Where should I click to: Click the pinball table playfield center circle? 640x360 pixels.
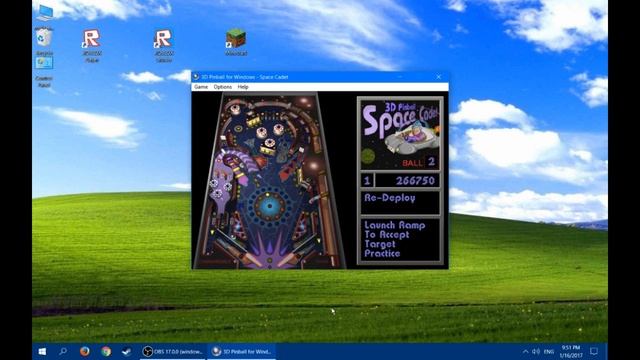[270, 206]
